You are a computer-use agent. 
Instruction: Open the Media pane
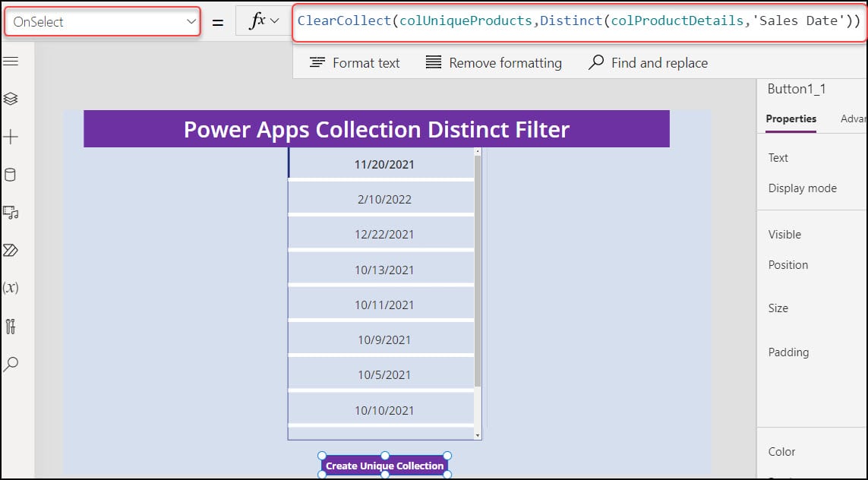pos(11,213)
